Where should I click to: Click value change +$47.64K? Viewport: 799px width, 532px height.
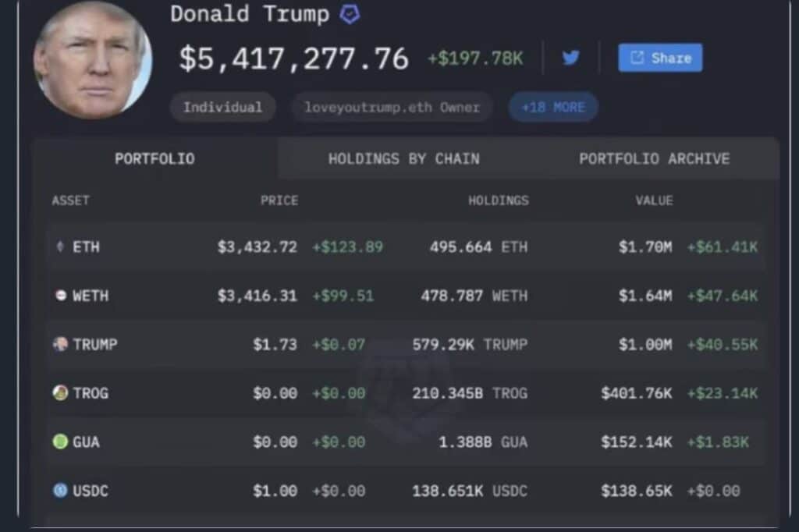pos(722,296)
